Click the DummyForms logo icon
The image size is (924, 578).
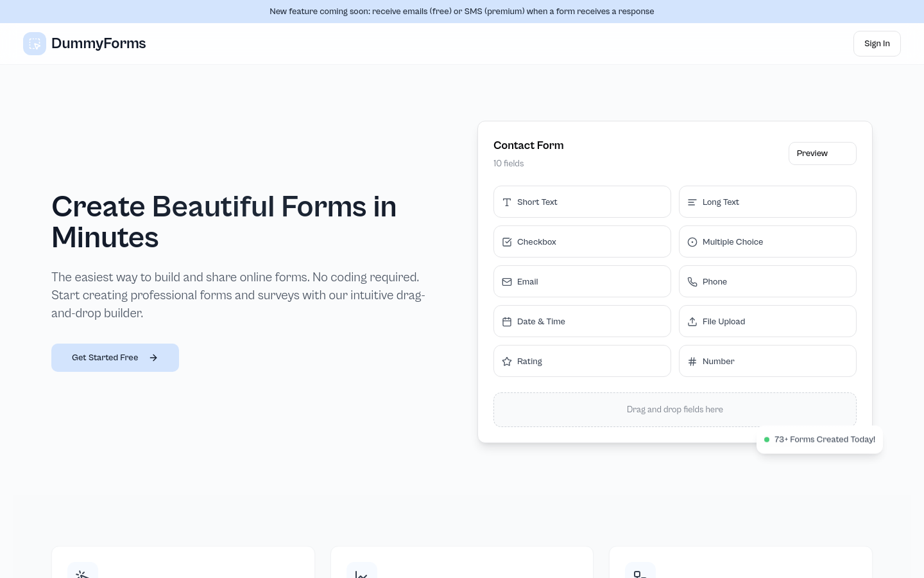pos(35,44)
